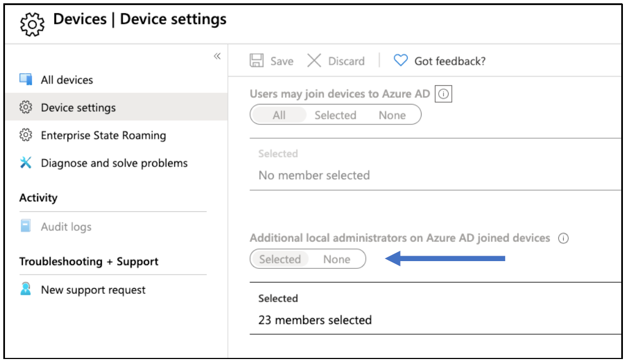Click the Discard X icon
The image size is (629, 364).
(314, 61)
